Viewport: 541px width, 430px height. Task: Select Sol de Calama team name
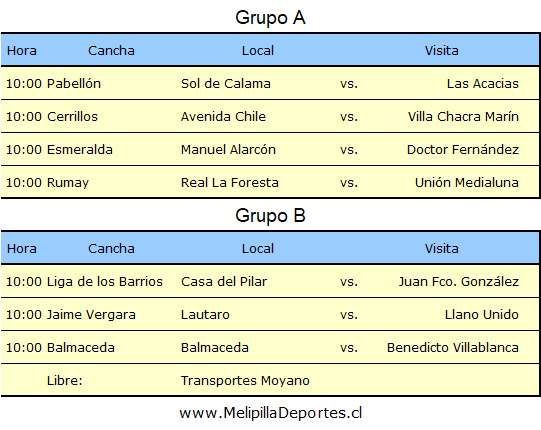click(226, 84)
